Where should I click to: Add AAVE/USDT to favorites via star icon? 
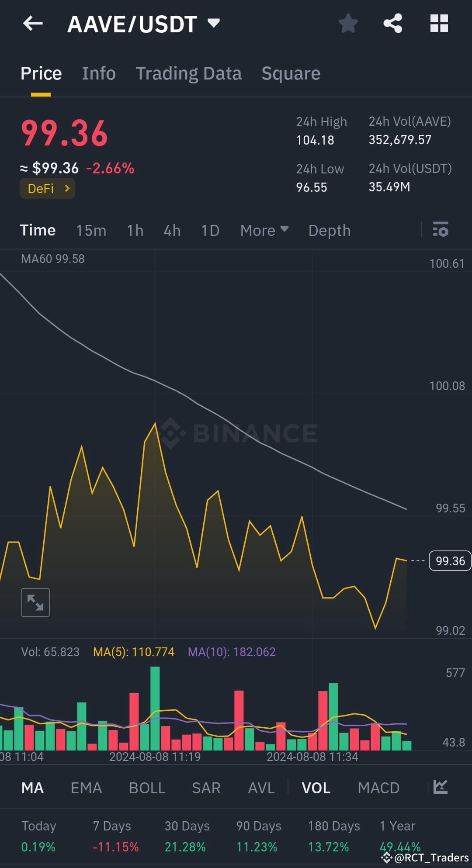[x=348, y=24]
